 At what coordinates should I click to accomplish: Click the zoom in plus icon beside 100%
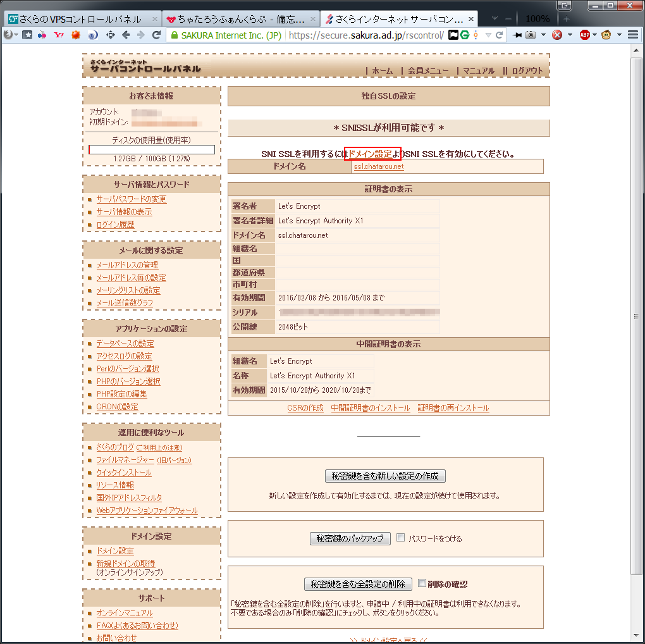coord(567,19)
